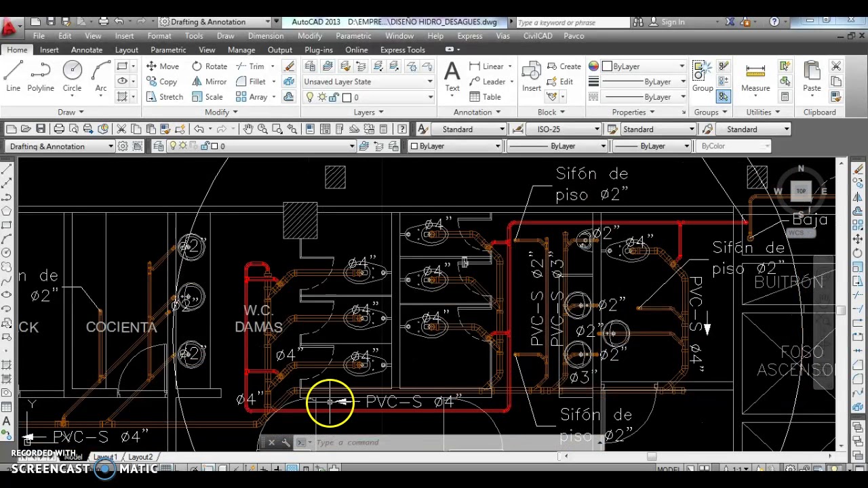
Task: Click the Array tool
Action: [x=252, y=97]
